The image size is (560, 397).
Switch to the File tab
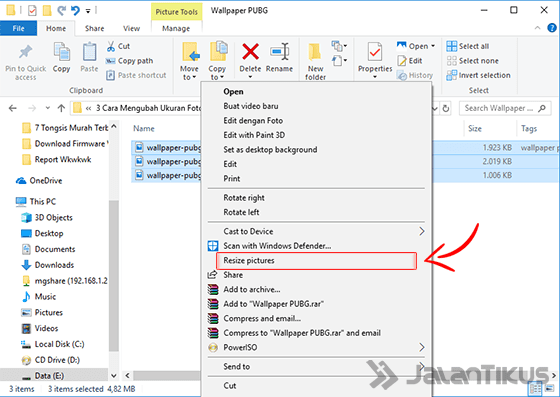pyautogui.click(x=19, y=28)
